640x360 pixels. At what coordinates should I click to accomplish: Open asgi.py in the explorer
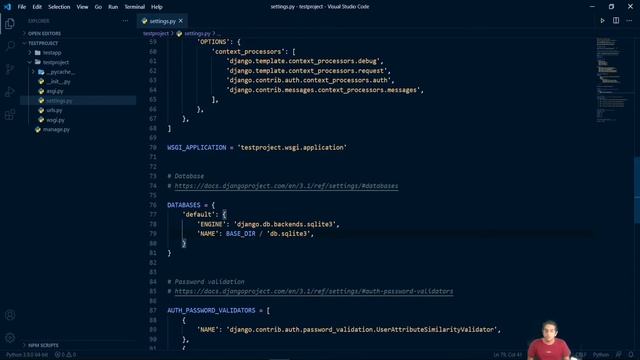pos(55,91)
